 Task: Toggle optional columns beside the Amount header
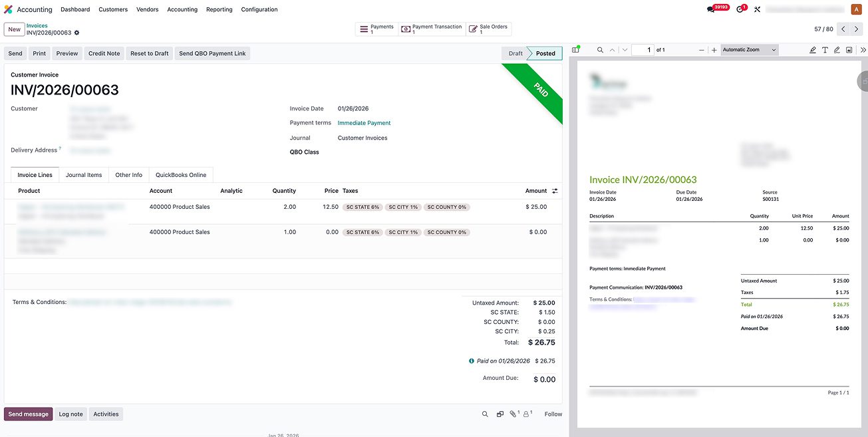(x=555, y=191)
